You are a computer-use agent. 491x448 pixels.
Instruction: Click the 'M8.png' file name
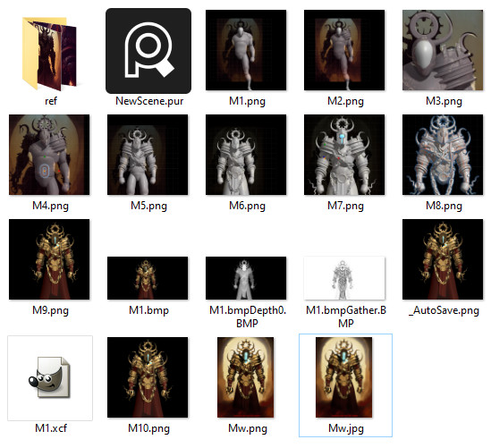point(444,206)
